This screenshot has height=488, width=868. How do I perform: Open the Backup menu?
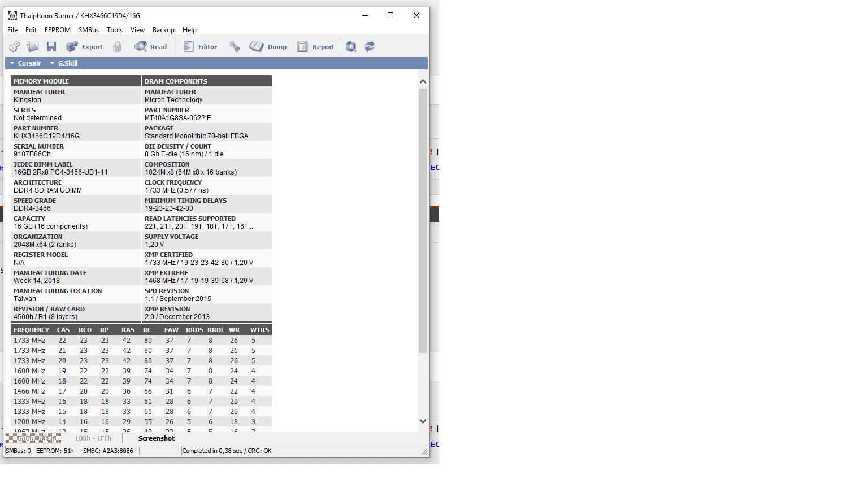tap(163, 30)
